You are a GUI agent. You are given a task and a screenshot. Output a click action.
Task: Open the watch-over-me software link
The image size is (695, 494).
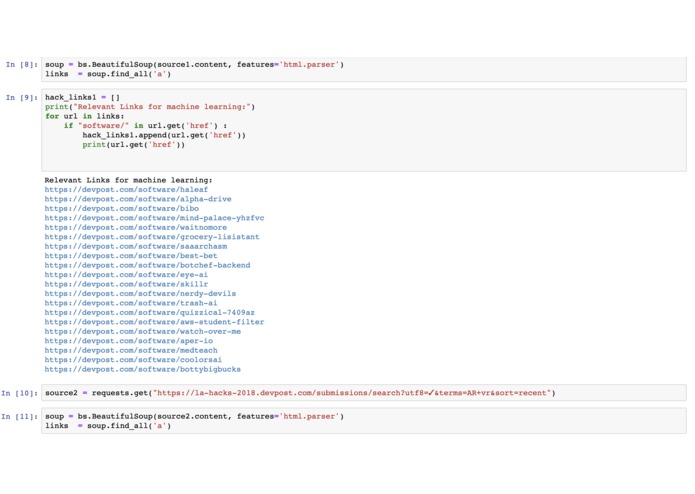tap(142, 331)
